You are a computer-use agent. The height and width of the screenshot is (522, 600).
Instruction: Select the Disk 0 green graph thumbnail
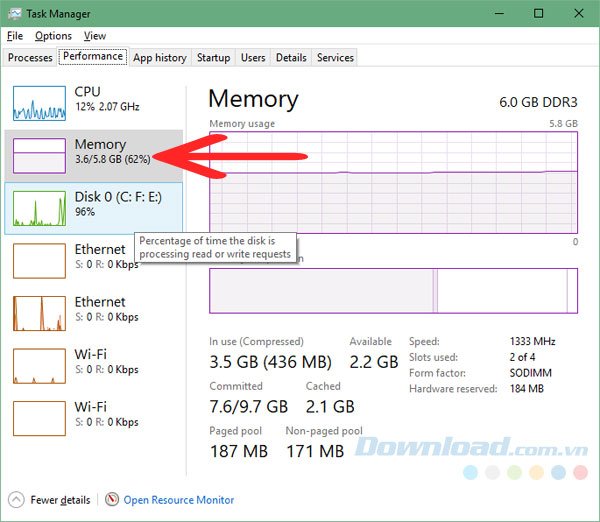pyautogui.click(x=39, y=207)
